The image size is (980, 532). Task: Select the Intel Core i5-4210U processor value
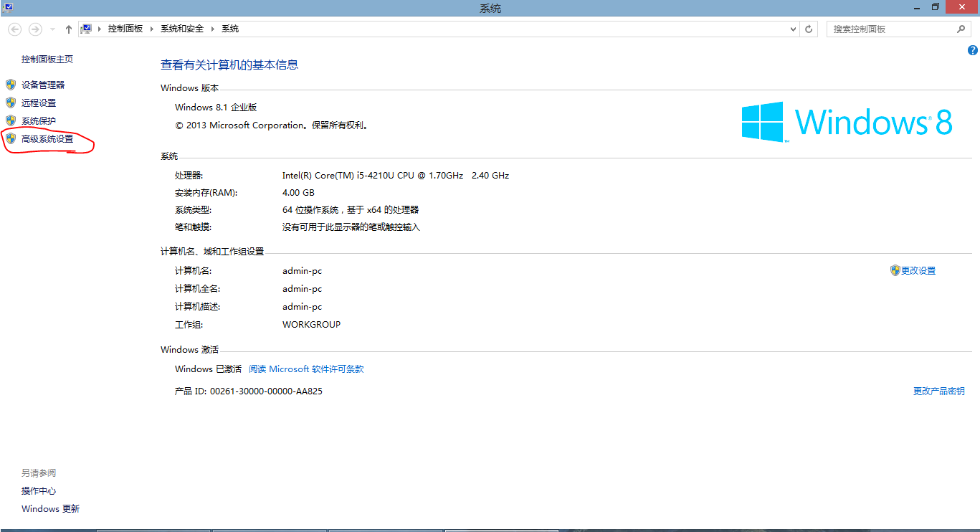(396, 176)
